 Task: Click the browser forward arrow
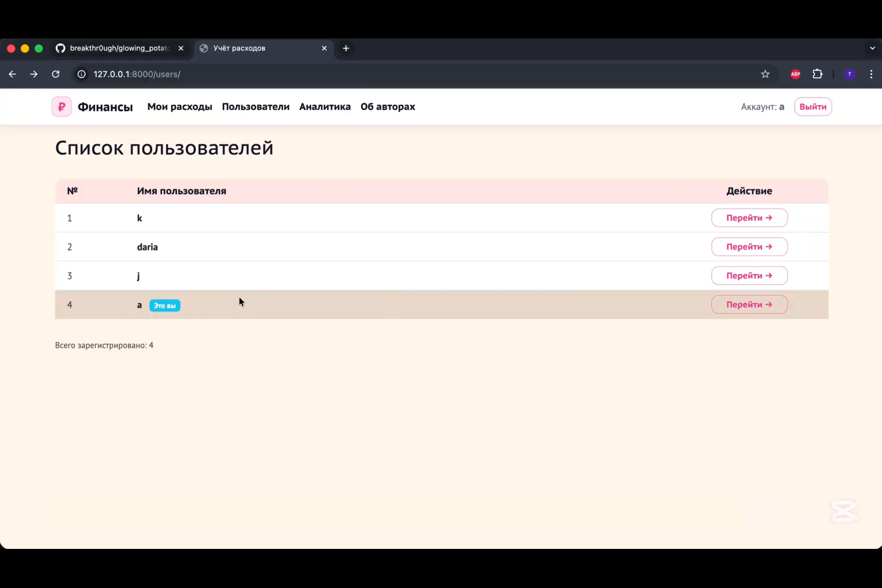point(34,74)
